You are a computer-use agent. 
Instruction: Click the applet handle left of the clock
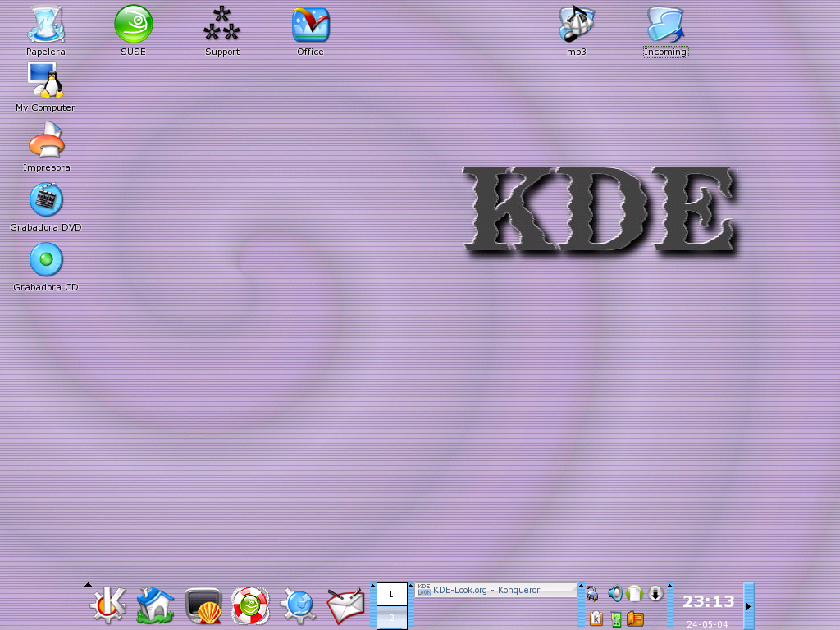click(x=669, y=605)
